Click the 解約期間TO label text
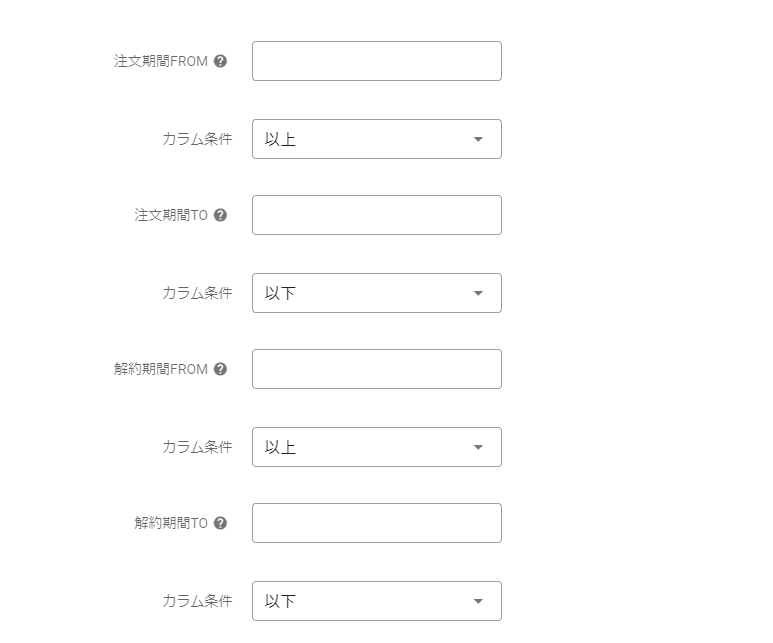Image resolution: width=773 pixels, height=643 pixels. coord(171,523)
